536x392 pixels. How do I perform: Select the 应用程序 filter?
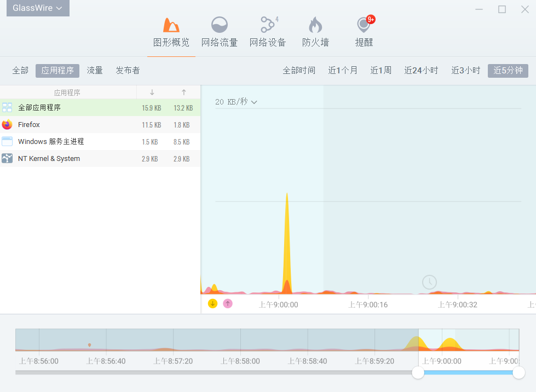[x=57, y=71]
